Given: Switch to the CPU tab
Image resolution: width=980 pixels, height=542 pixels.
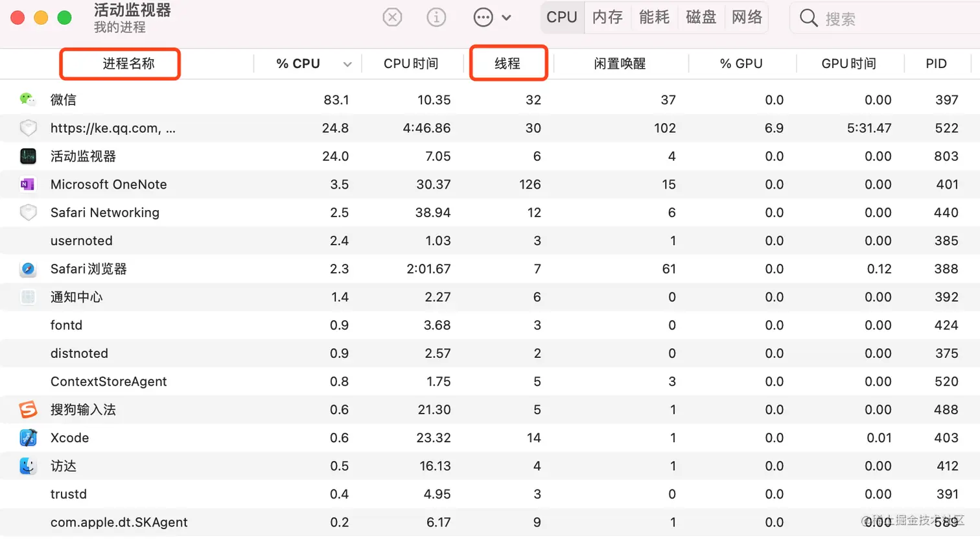Looking at the screenshot, I should click(562, 17).
